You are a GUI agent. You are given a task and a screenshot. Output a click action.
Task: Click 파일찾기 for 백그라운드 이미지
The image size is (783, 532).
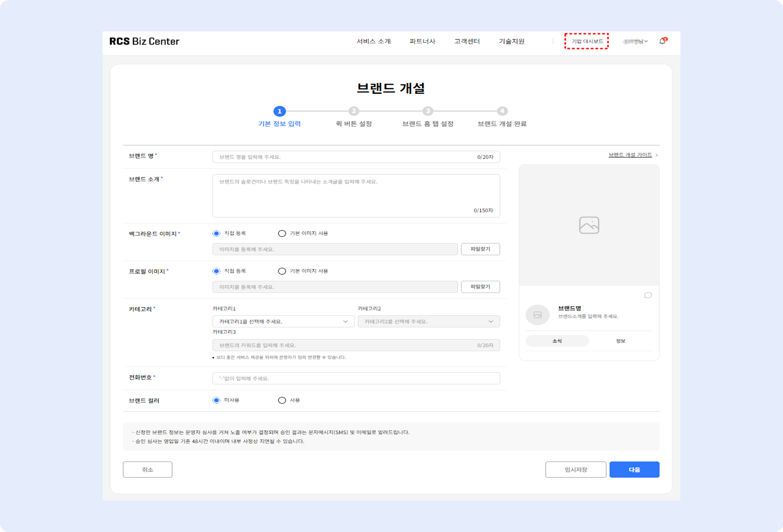pos(480,249)
